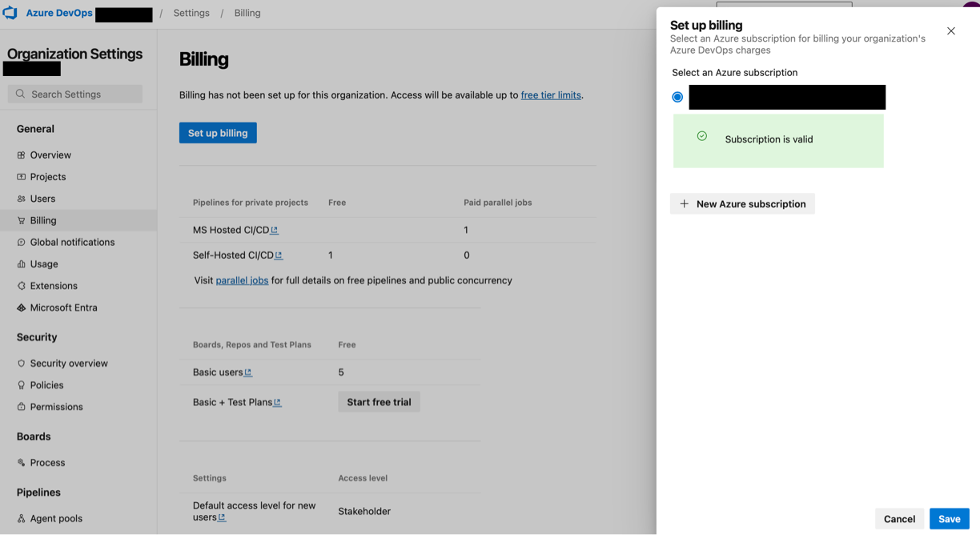Screen dimensions: 980x535
Task: Click Settings in the breadcrumb
Action: pyautogui.click(x=191, y=13)
